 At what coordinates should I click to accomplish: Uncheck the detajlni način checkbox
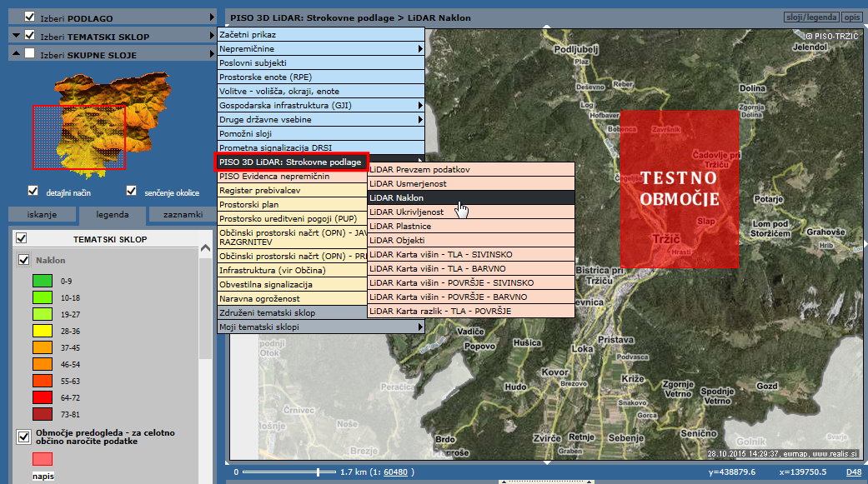click(x=33, y=191)
